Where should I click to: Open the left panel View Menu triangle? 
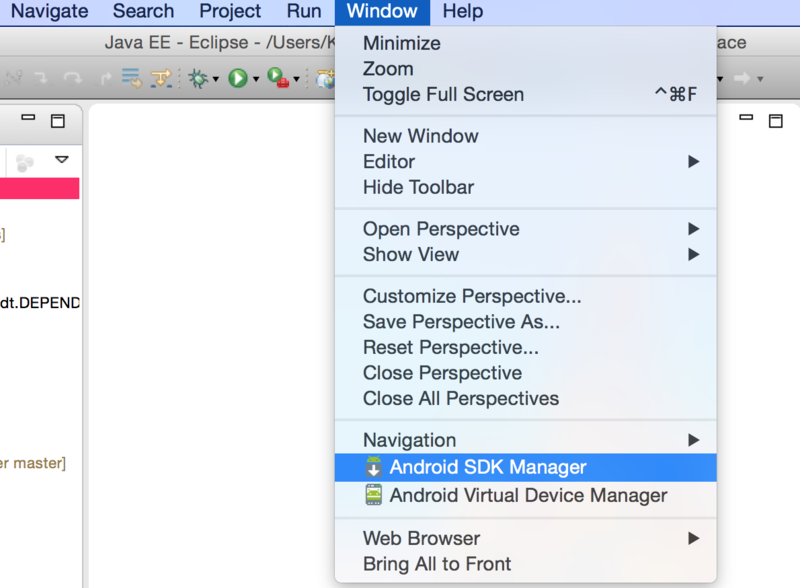tap(62, 159)
